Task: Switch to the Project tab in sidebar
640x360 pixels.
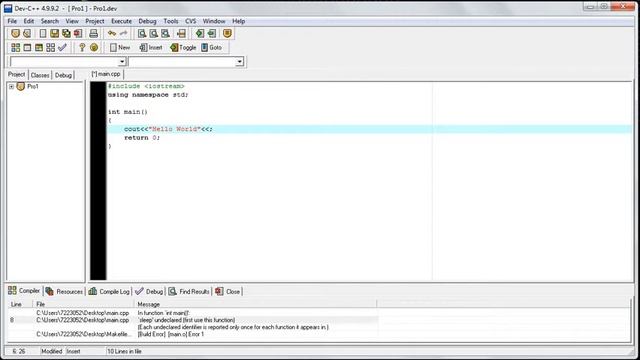Action: pyautogui.click(x=17, y=74)
